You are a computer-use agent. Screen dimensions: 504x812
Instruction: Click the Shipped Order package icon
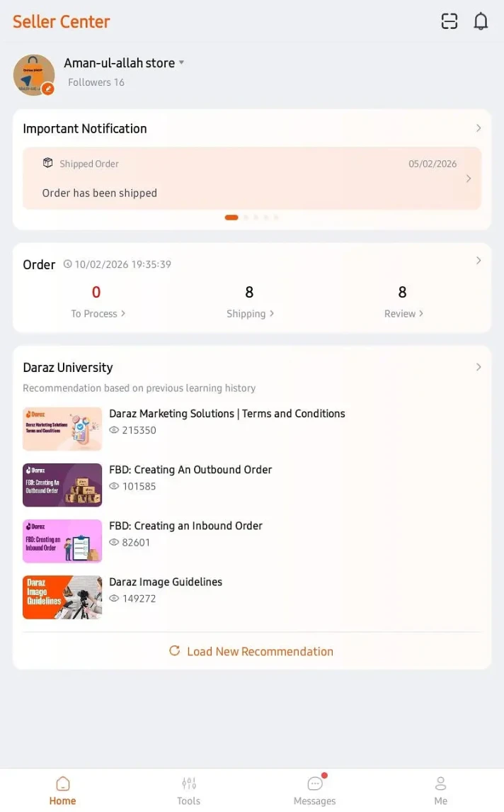47,162
